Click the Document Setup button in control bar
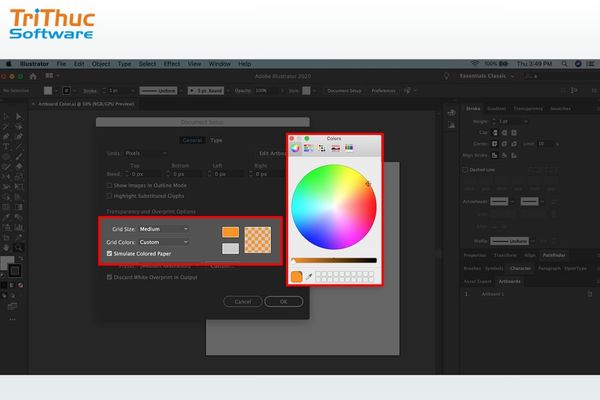The image size is (600, 400). coord(344,91)
